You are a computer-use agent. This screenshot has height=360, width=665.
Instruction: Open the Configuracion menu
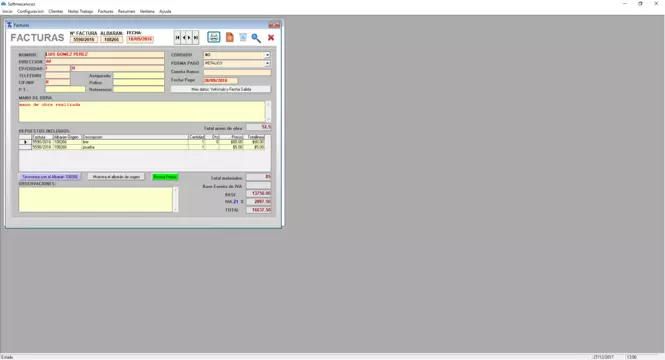31,11
